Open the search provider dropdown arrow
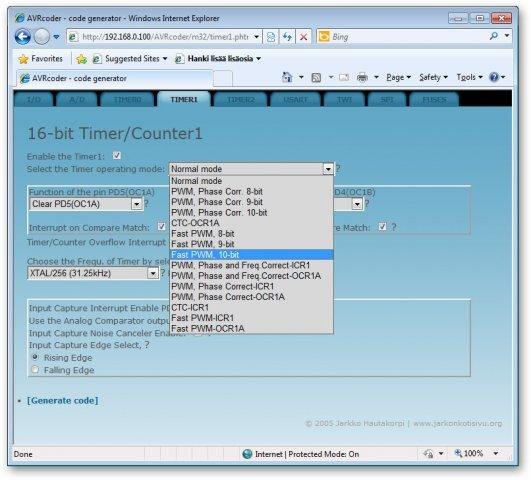The image size is (531, 480). point(507,36)
